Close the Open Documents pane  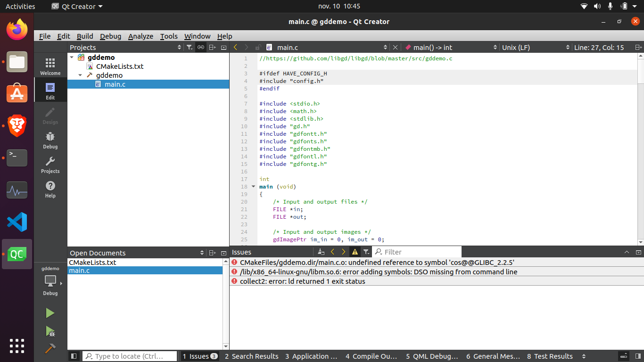224,253
